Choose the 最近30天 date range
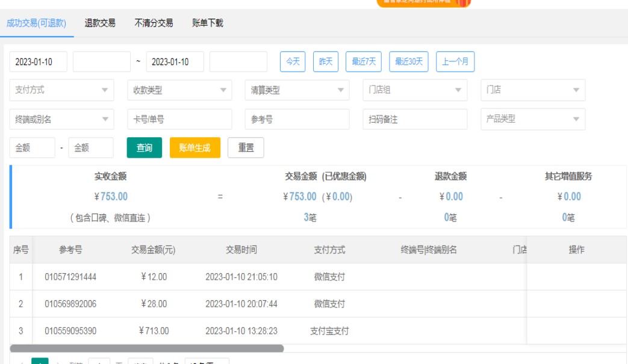Viewport: 628px width, 364px height. (409, 61)
